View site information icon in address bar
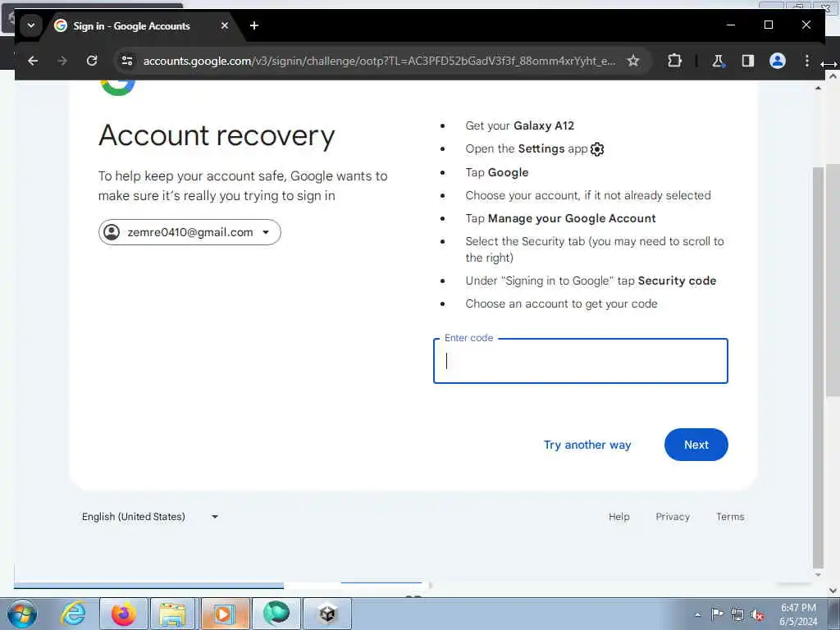The width and height of the screenshot is (840, 630). point(127,61)
